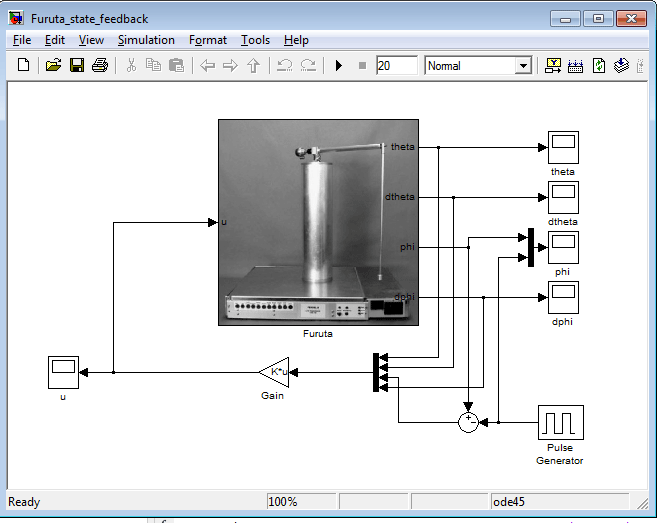Click the Print toolbar icon

(x=99, y=66)
